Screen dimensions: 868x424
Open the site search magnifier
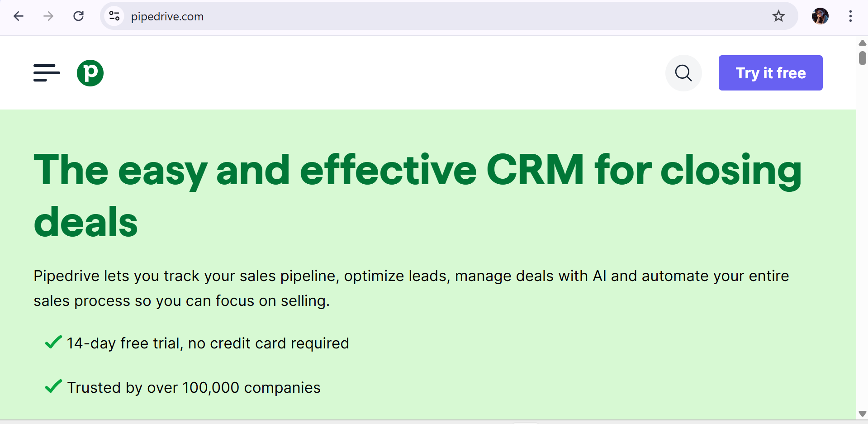[683, 73]
